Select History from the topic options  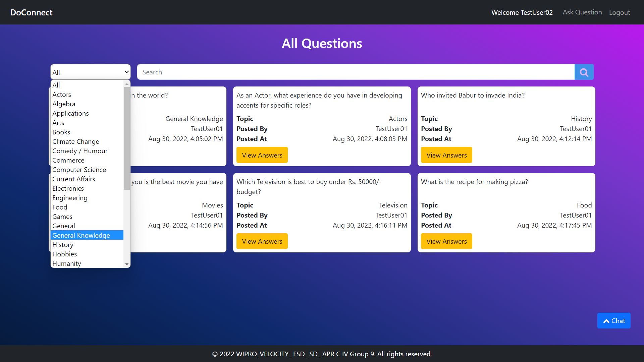(x=63, y=245)
